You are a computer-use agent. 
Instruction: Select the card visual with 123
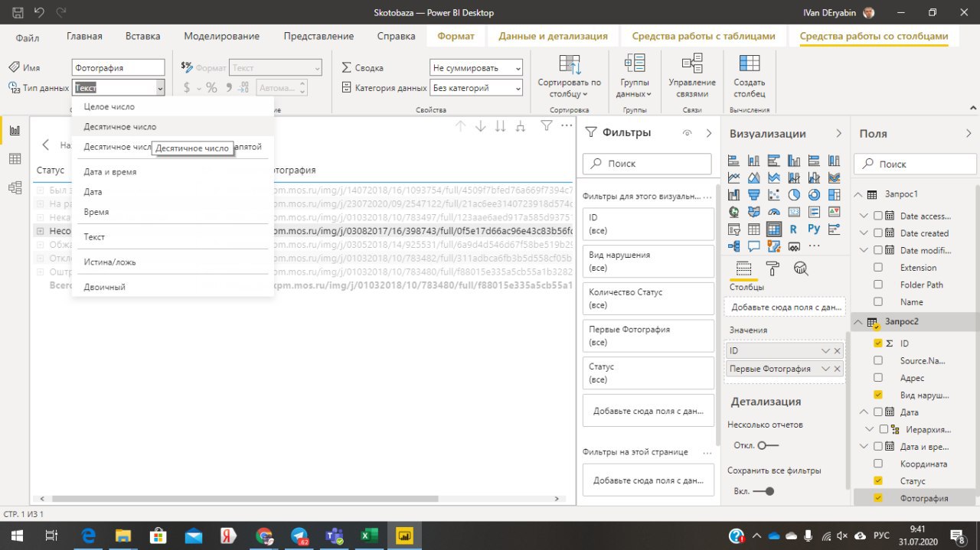pyautogui.click(x=794, y=212)
